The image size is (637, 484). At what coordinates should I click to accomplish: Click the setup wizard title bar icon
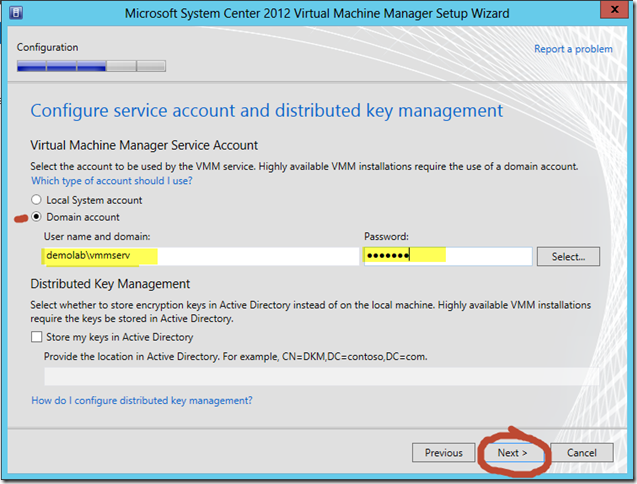click(16, 13)
